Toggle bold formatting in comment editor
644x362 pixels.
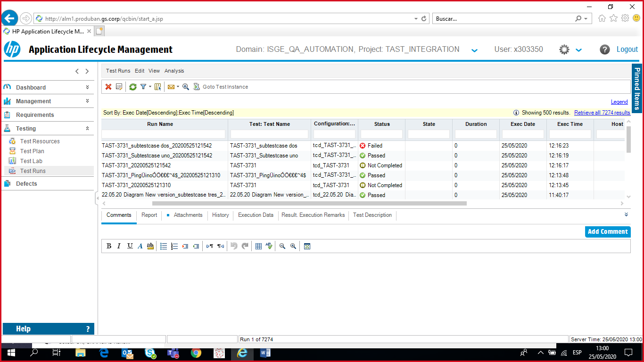(x=109, y=246)
